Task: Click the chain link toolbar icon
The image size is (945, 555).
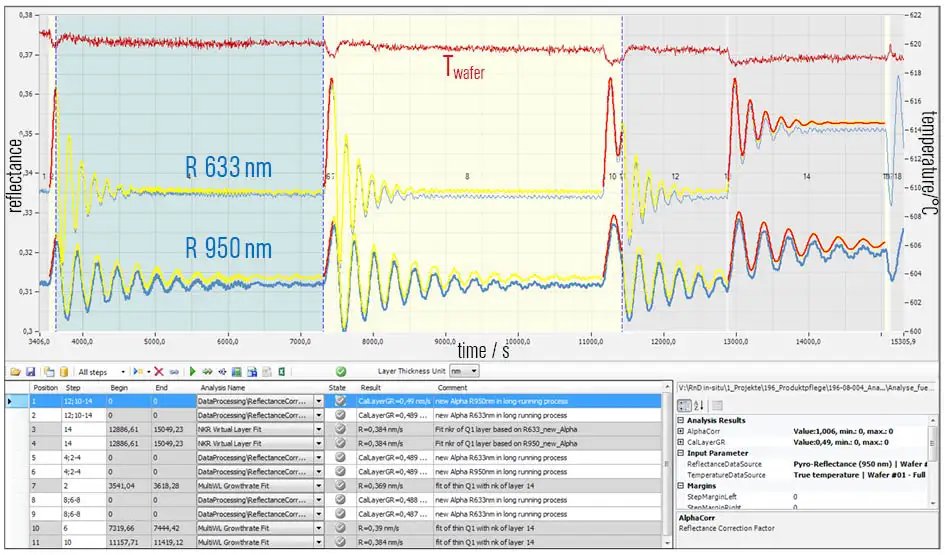Action: [174, 372]
